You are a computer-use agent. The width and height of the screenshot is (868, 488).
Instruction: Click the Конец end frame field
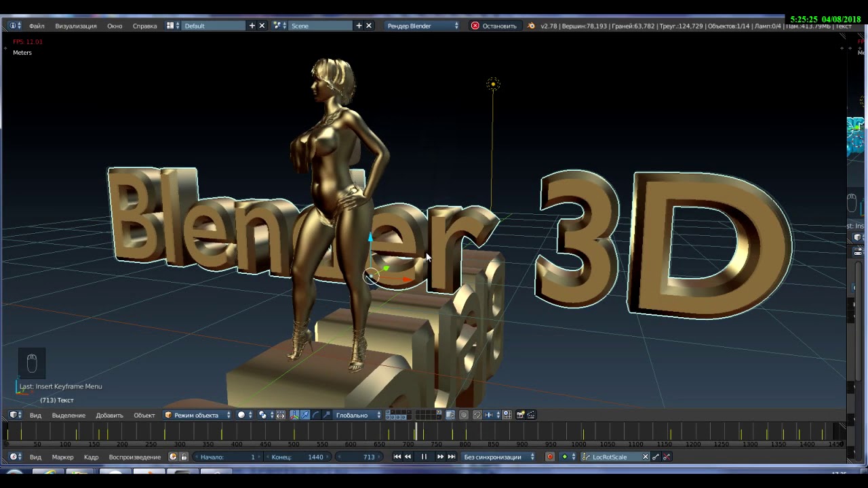coord(298,457)
